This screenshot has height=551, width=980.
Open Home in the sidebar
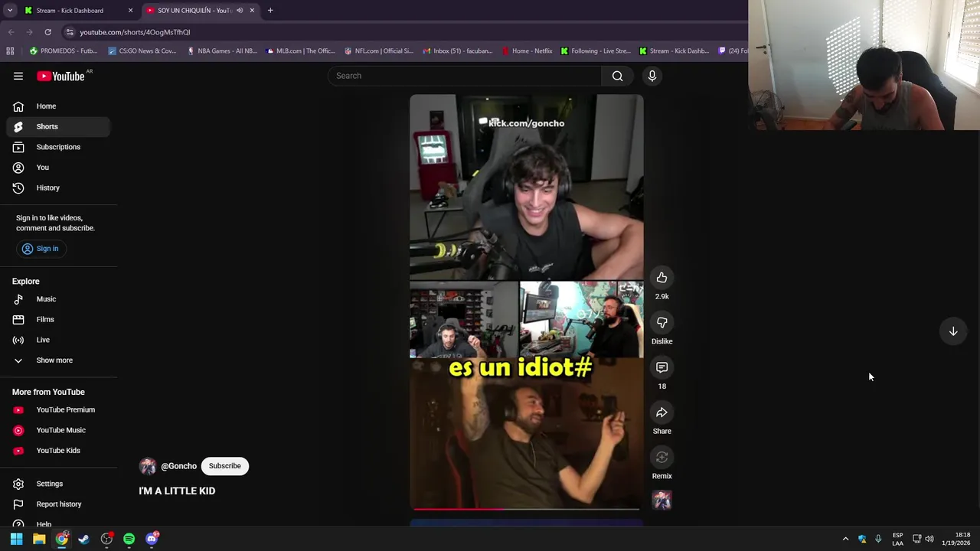(58, 106)
